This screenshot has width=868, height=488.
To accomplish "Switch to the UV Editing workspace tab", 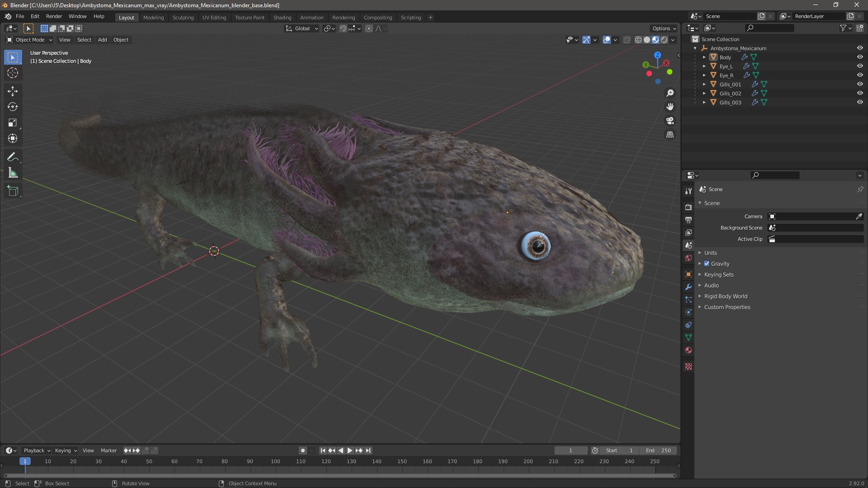I will [x=214, y=17].
